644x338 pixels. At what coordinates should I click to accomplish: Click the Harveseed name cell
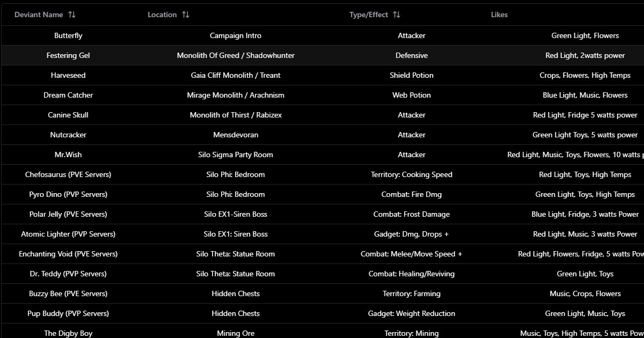(68, 76)
